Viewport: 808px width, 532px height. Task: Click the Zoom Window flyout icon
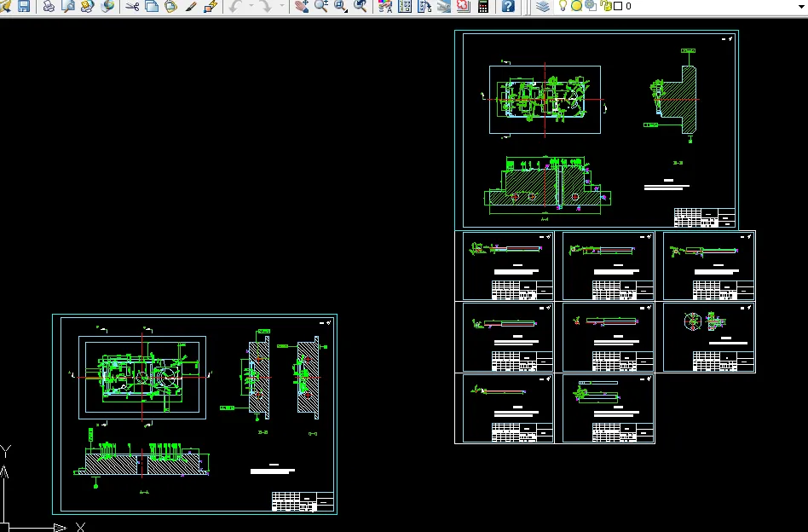(x=341, y=6)
